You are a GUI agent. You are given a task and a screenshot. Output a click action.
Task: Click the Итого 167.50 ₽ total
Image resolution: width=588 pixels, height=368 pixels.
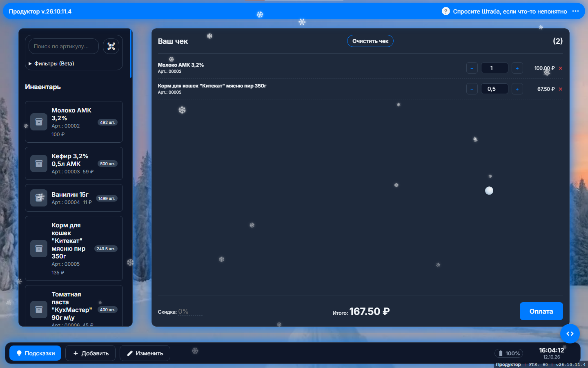click(x=361, y=312)
